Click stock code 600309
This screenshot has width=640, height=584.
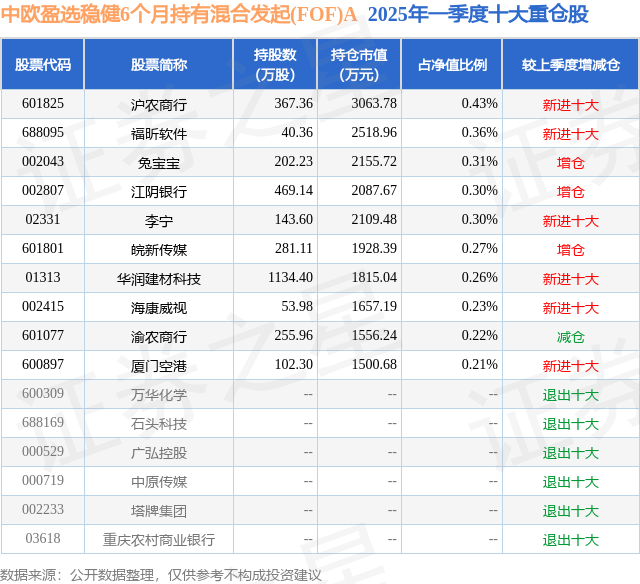click(x=43, y=393)
